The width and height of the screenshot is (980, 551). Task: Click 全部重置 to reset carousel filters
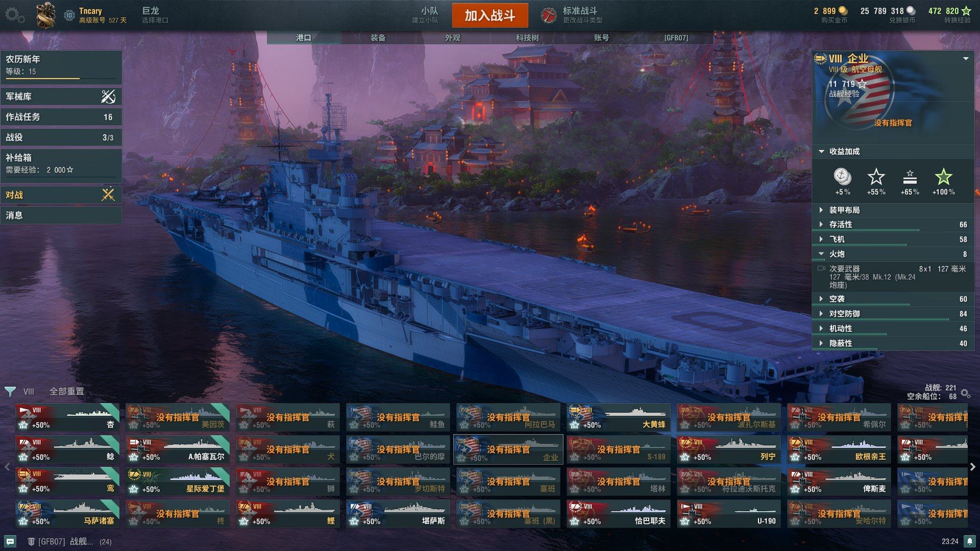[x=67, y=391]
